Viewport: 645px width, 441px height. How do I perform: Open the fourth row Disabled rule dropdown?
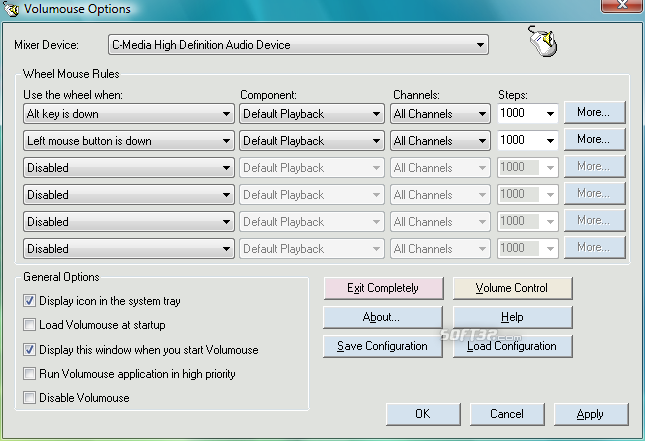[x=129, y=195]
